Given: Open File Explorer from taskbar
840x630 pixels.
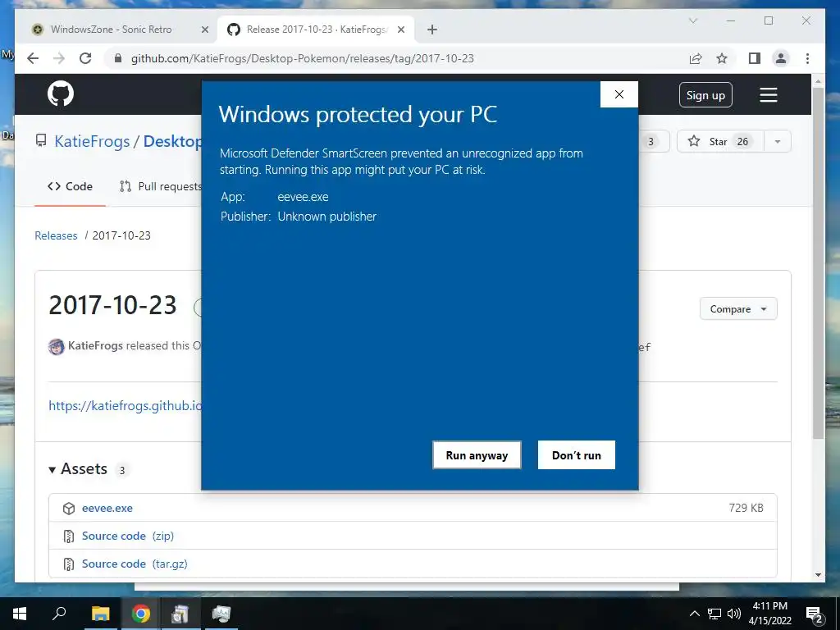Looking at the screenshot, I should [100, 614].
